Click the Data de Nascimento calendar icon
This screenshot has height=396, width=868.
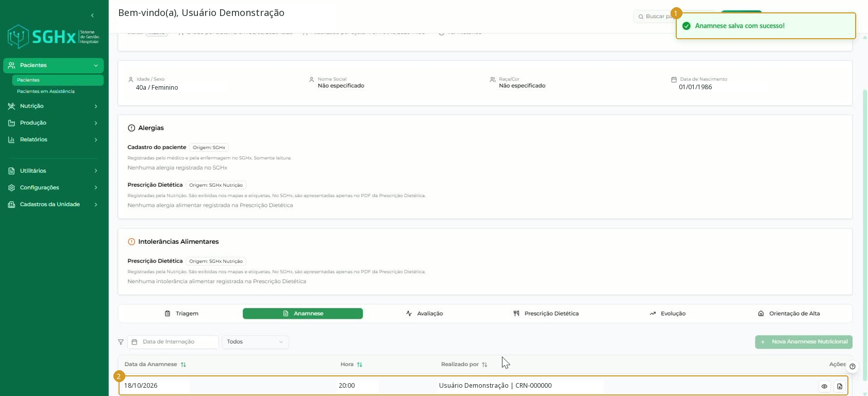coord(674,79)
